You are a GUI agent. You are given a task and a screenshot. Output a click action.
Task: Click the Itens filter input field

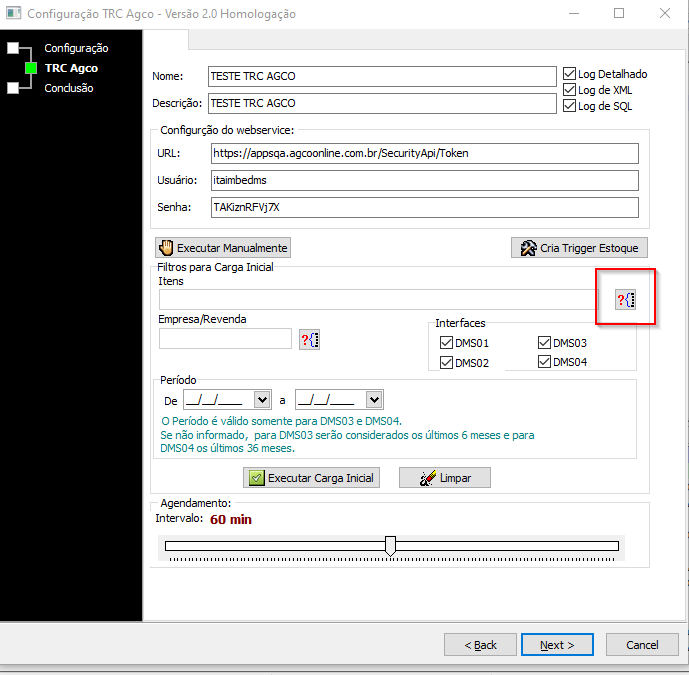pyautogui.click(x=379, y=300)
